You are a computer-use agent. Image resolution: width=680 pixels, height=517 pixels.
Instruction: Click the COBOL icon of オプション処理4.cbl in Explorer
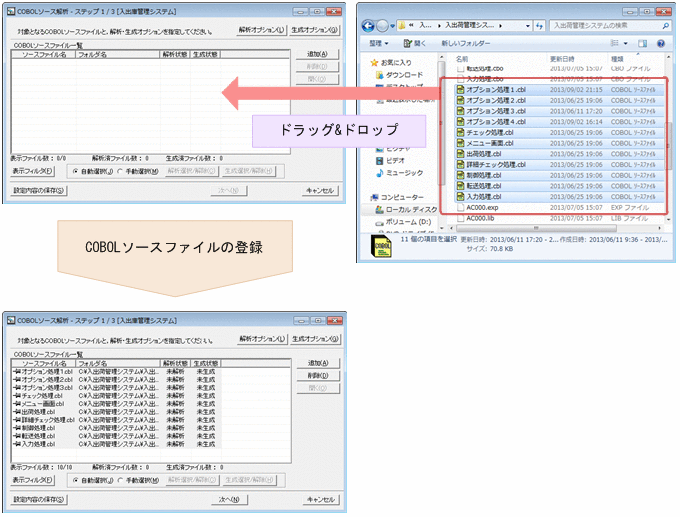[460, 122]
